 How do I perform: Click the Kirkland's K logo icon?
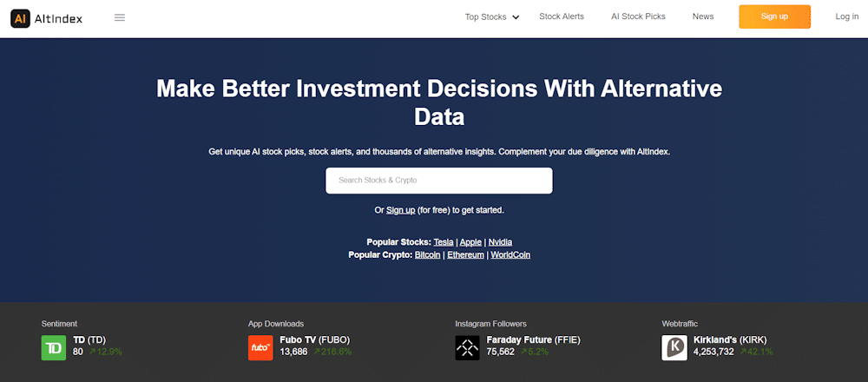(674, 347)
